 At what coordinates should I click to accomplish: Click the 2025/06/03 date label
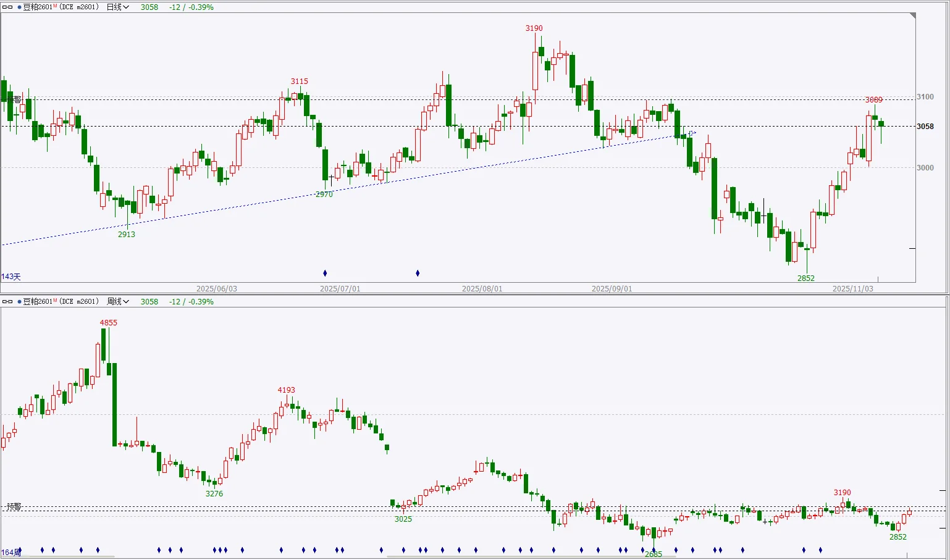coord(217,289)
